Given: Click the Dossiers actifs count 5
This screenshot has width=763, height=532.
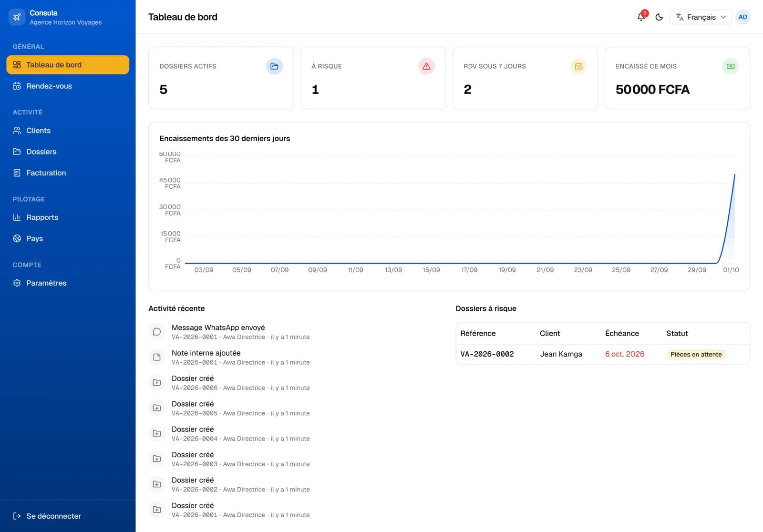Looking at the screenshot, I should coord(163,90).
